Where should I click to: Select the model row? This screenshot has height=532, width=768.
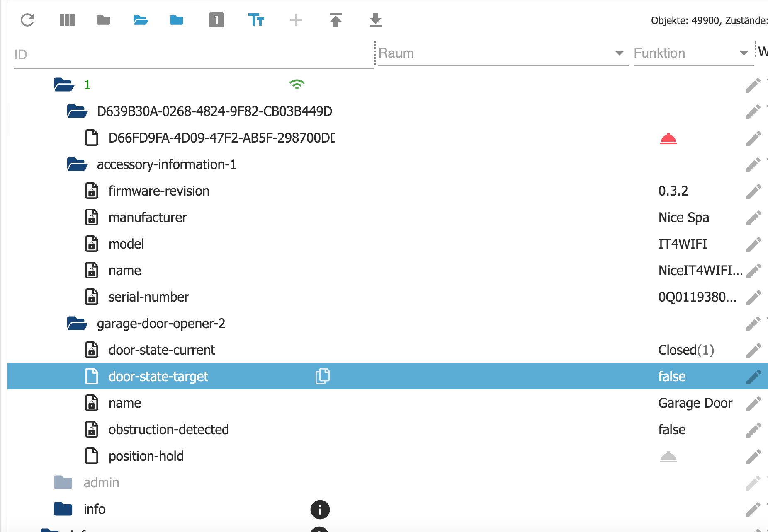pos(388,244)
